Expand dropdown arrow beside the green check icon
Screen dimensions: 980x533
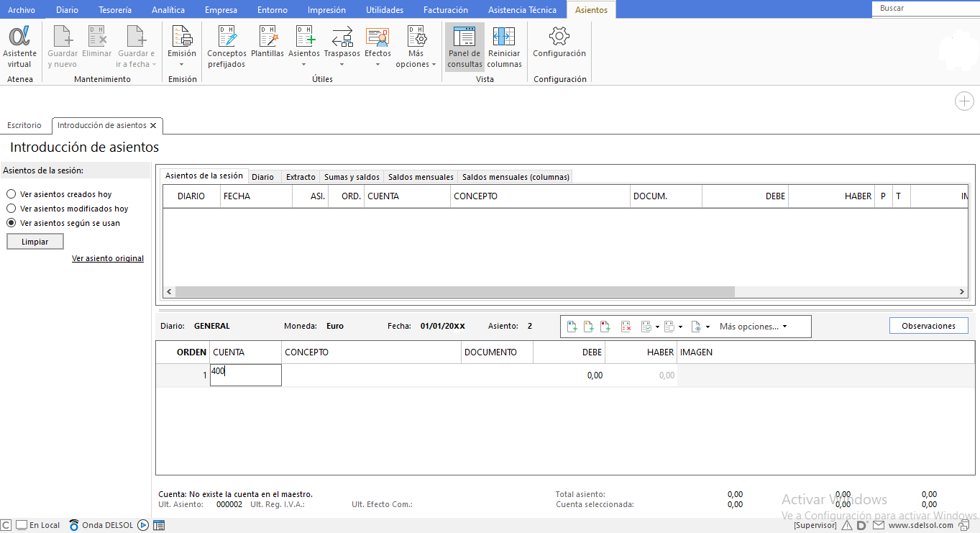[657, 327]
